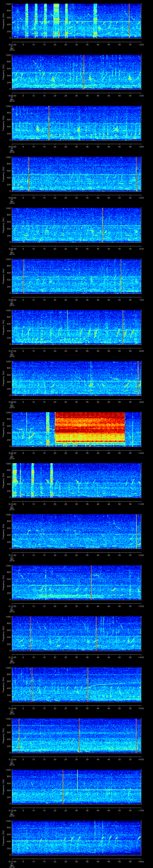Select the red line near 58 s in 5:08:00 spectrogram
This screenshot has height=868, width=153.
[138, 378]
